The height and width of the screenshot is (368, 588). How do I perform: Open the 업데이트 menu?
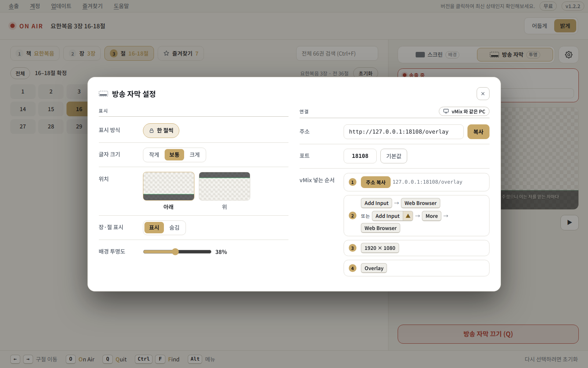(61, 6)
